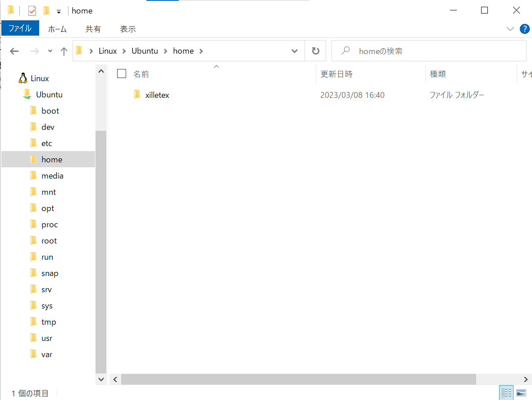Image resolution: width=532 pixels, height=400 pixels.
Task: Navigate to Linux in the address bar
Action: click(108, 51)
